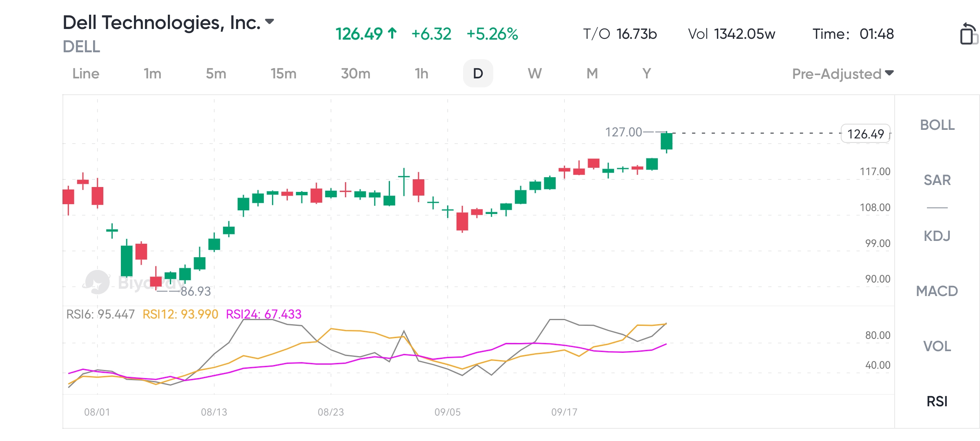Screen dimensions: 980x441
Task: Click the low marker 86.93
Action: 196,291
